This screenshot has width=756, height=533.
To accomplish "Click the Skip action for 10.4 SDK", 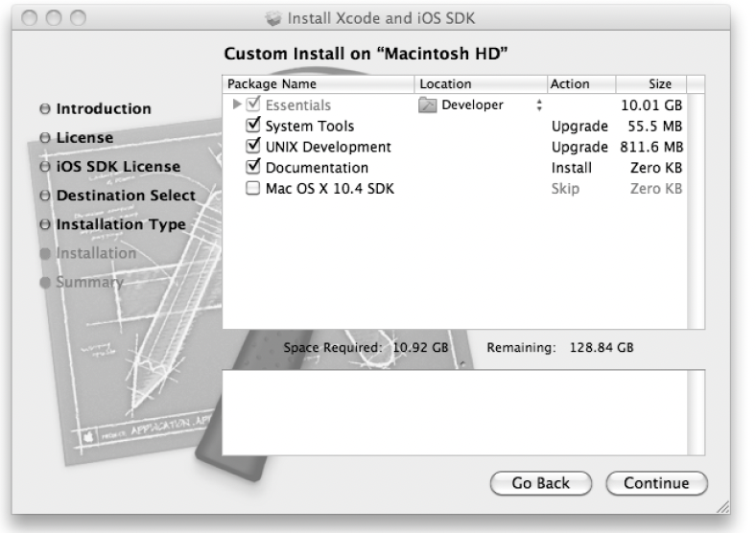I will click(x=565, y=189).
